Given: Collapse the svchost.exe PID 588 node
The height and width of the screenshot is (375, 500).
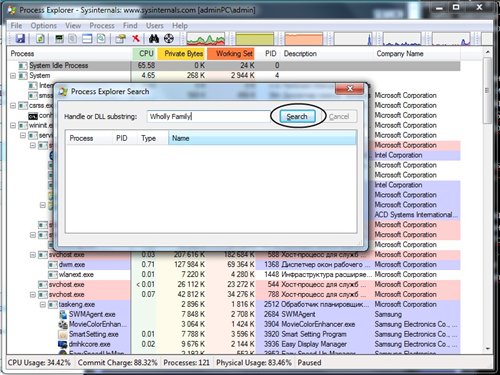Looking at the screenshot, I should 33,255.
